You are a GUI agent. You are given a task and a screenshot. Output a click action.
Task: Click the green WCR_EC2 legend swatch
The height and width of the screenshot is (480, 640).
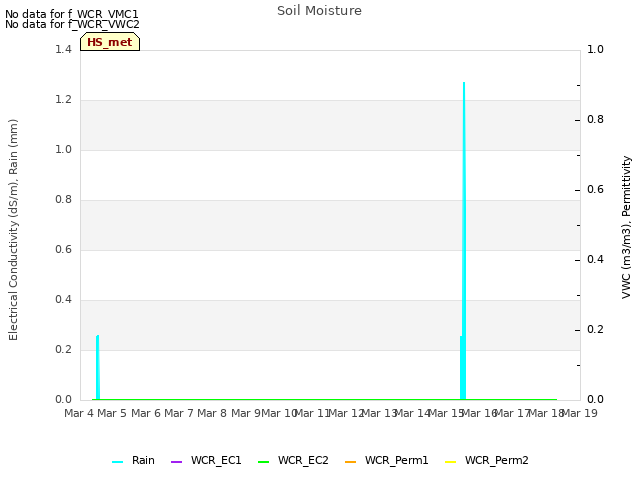click(264, 462)
